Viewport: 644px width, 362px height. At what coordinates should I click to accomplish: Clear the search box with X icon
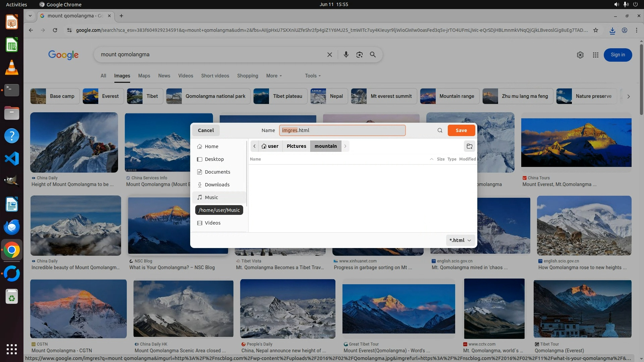329,55
